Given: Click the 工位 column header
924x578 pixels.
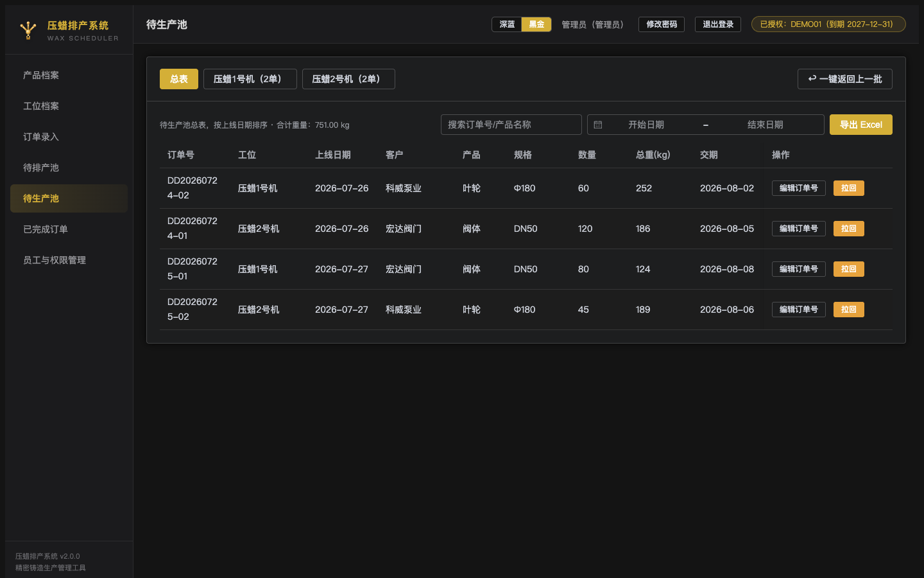Looking at the screenshot, I should (x=247, y=155).
